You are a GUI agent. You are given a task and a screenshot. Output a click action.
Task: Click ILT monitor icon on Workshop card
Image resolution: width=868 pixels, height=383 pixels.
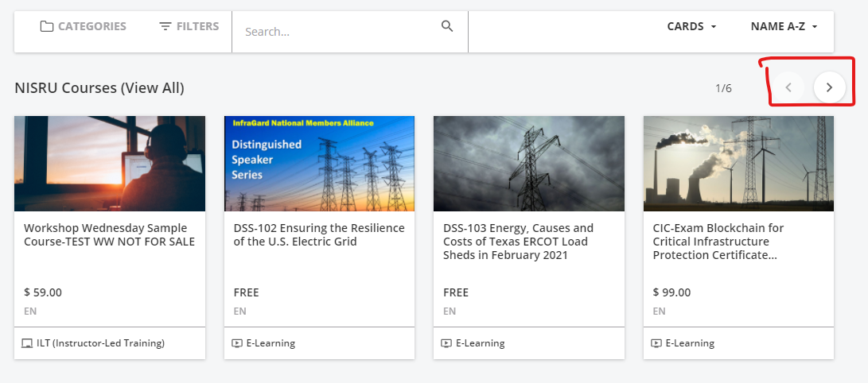click(27, 343)
